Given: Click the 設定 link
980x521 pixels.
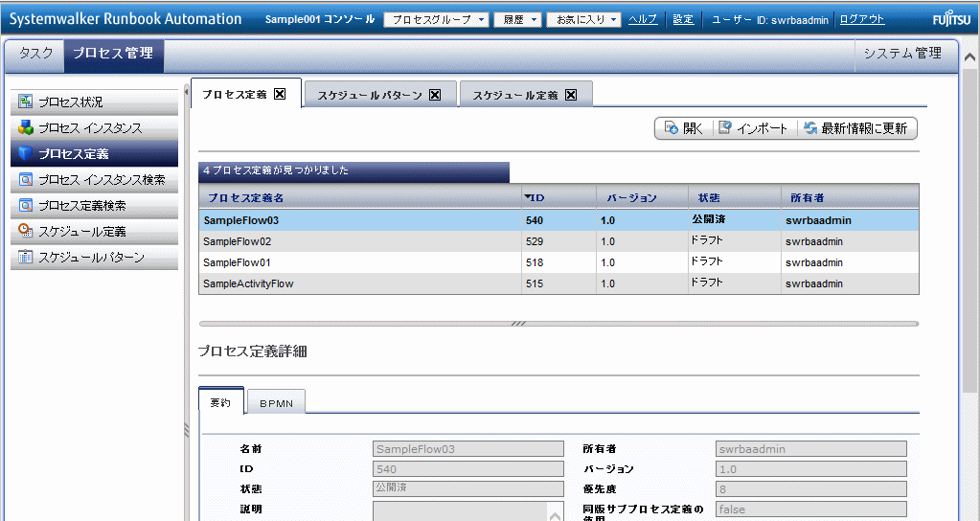Looking at the screenshot, I should click(x=683, y=19).
